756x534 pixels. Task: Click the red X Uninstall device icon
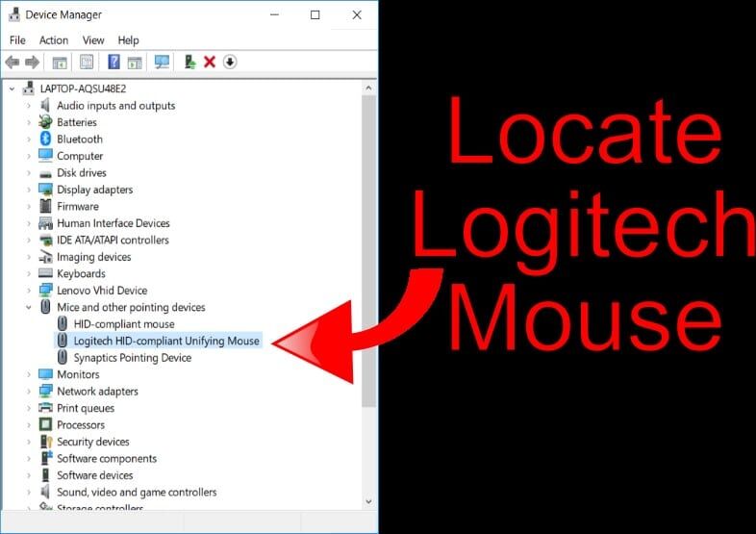click(210, 62)
